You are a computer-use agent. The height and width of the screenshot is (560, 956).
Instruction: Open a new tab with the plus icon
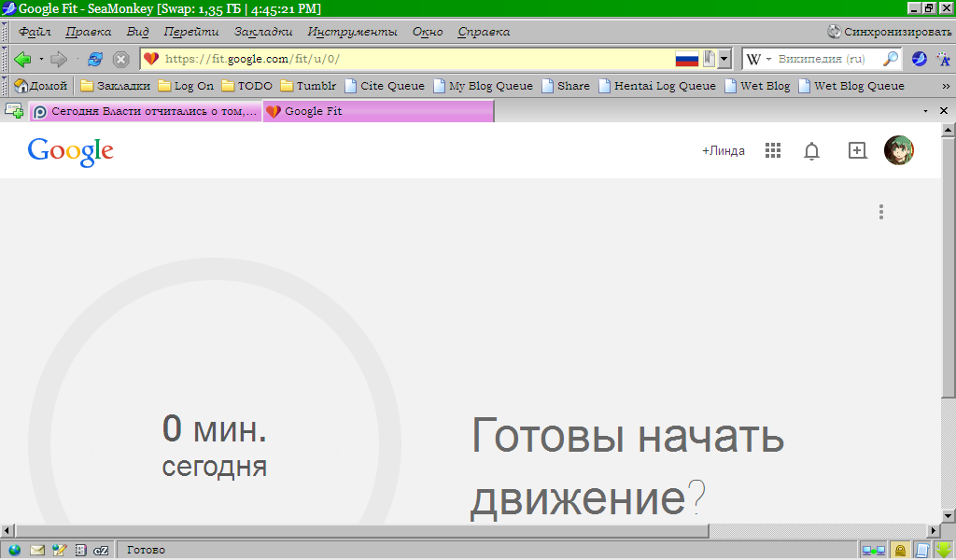pyautogui.click(x=13, y=111)
